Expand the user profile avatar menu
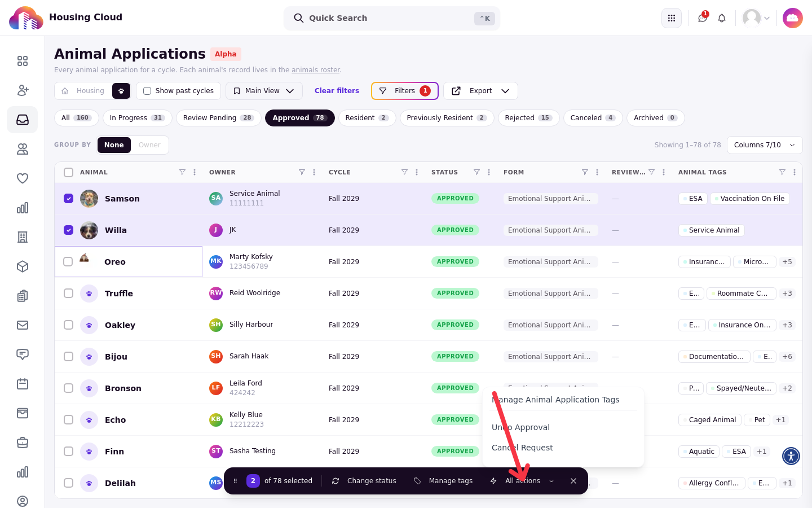Screen dimensions: 812x508 [x=756, y=18]
